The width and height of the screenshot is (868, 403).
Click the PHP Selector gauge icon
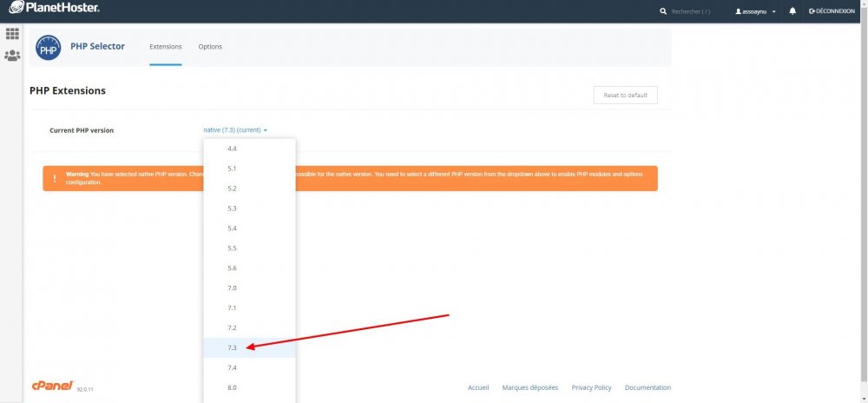[48, 48]
